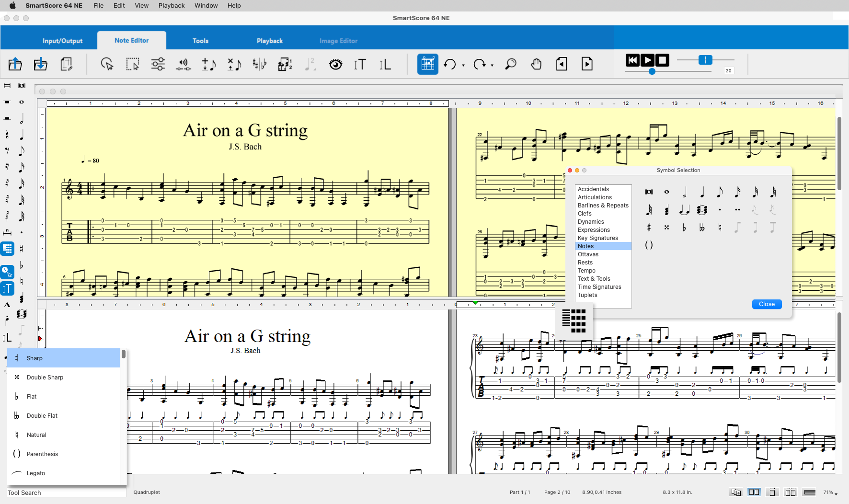Go to previous page icon
849x504 pixels.
click(x=562, y=64)
